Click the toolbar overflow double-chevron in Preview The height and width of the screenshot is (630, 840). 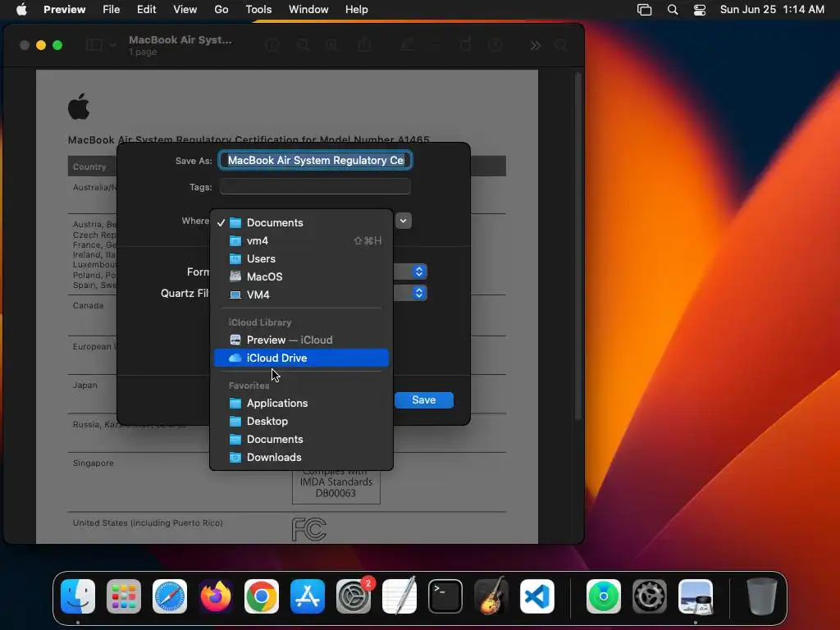pos(535,46)
